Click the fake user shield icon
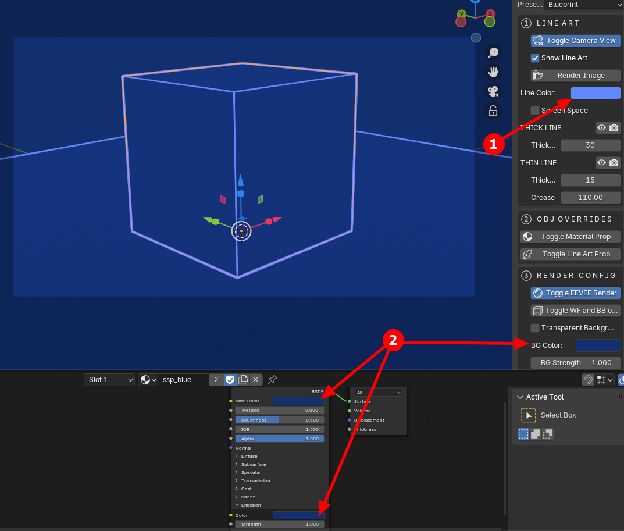The height and width of the screenshot is (531, 624). pos(230,380)
